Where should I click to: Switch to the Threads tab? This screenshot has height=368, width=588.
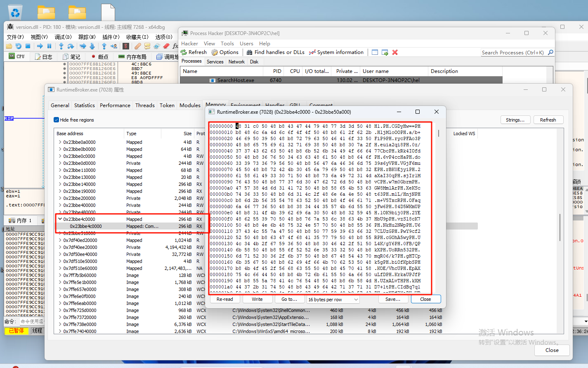pos(145,105)
